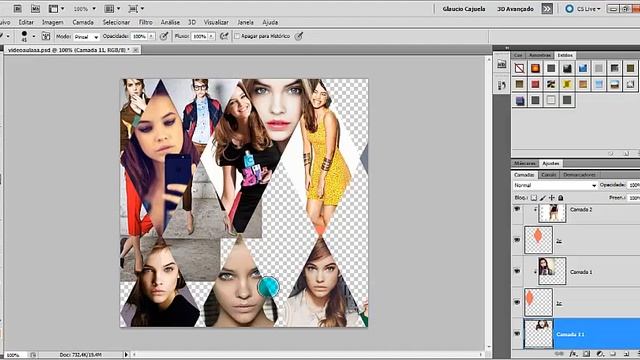Screen dimensions: 640x360
Task: Select the Camada 1 layer thumbnail
Action: [552, 271]
